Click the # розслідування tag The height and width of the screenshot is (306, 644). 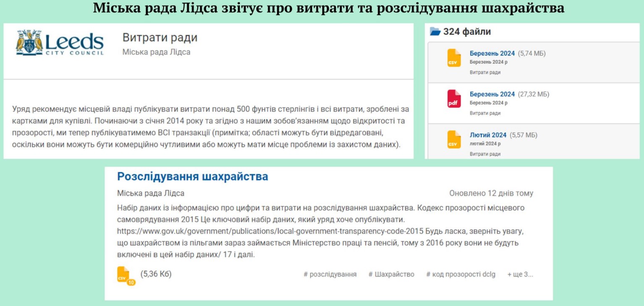[330, 274]
